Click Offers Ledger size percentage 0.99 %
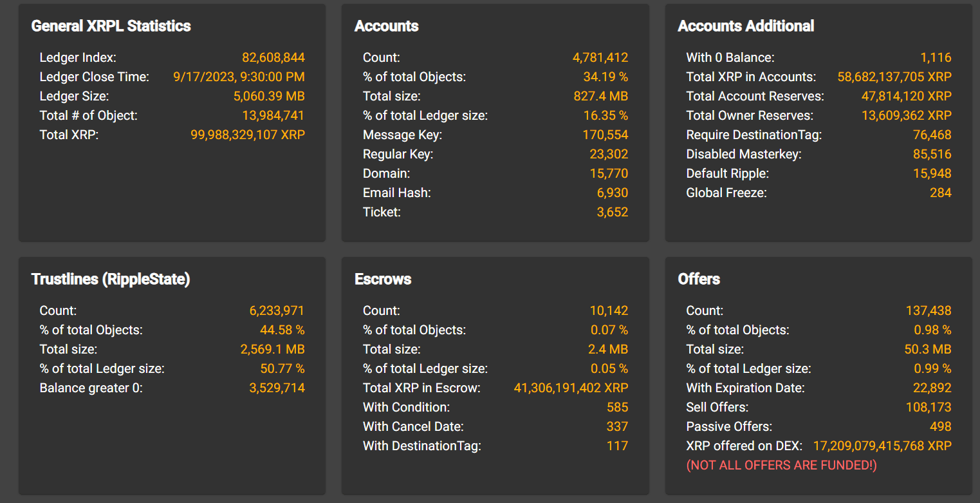 (x=933, y=368)
